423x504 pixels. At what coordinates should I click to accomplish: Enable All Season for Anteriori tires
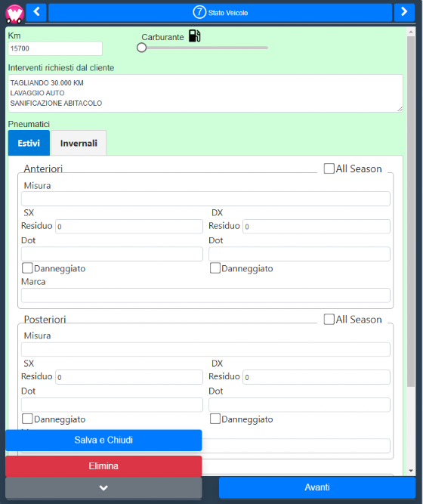pyautogui.click(x=329, y=169)
